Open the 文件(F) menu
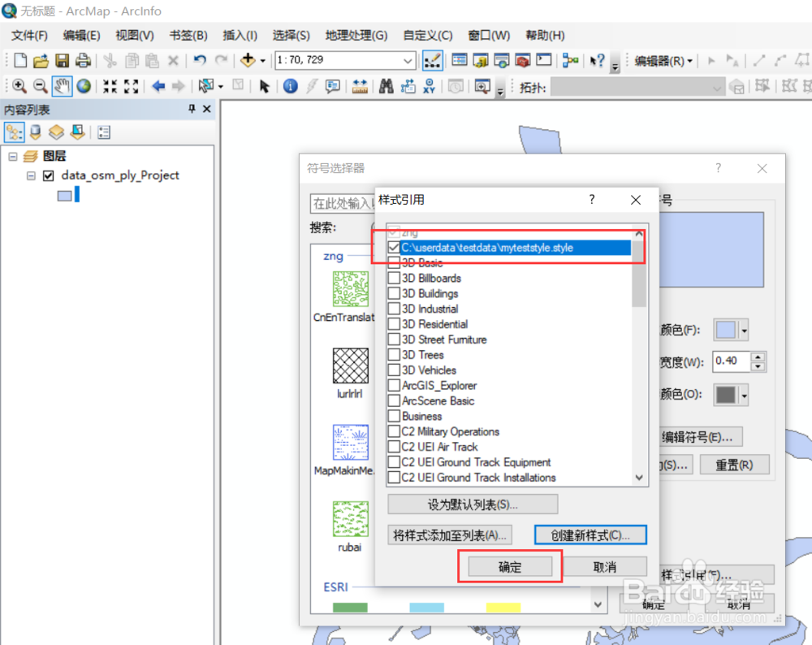The width and height of the screenshot is (812, 645). pyautogui.click(x=29, y=35)
